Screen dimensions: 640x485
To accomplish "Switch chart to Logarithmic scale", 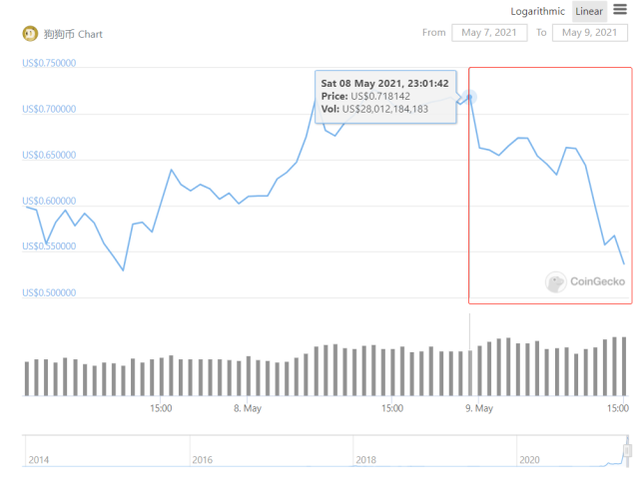I will (538, 11).
